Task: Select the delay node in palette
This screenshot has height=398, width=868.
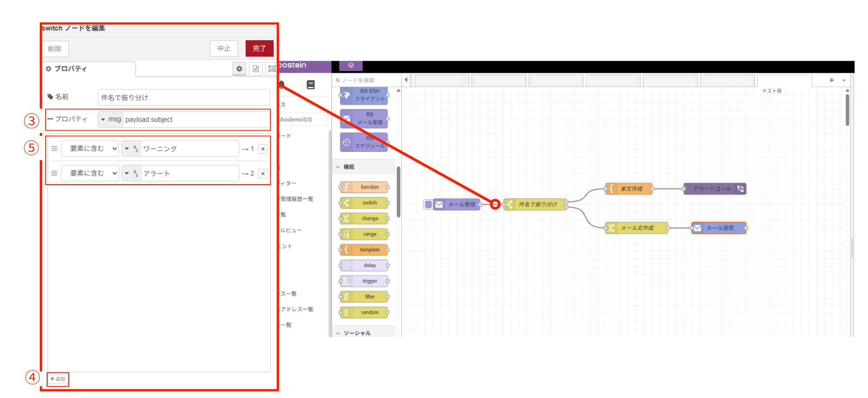Action: click(x=364, y=265)
